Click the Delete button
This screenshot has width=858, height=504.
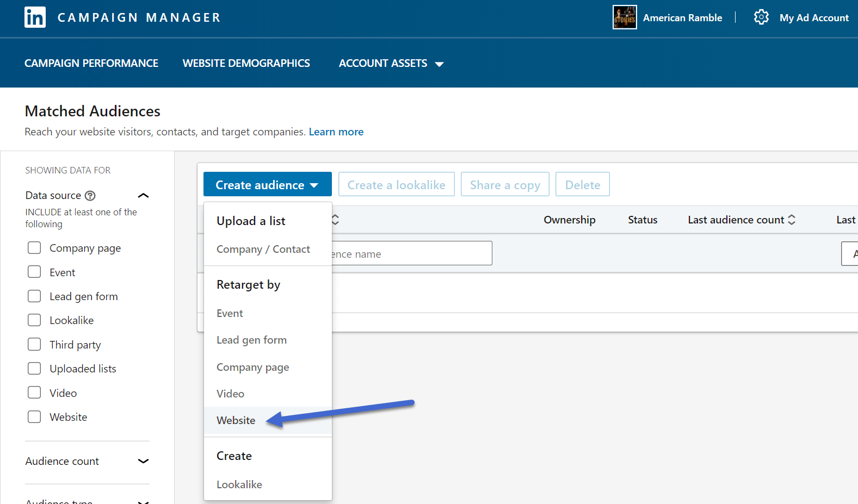[x=583, y=184]
